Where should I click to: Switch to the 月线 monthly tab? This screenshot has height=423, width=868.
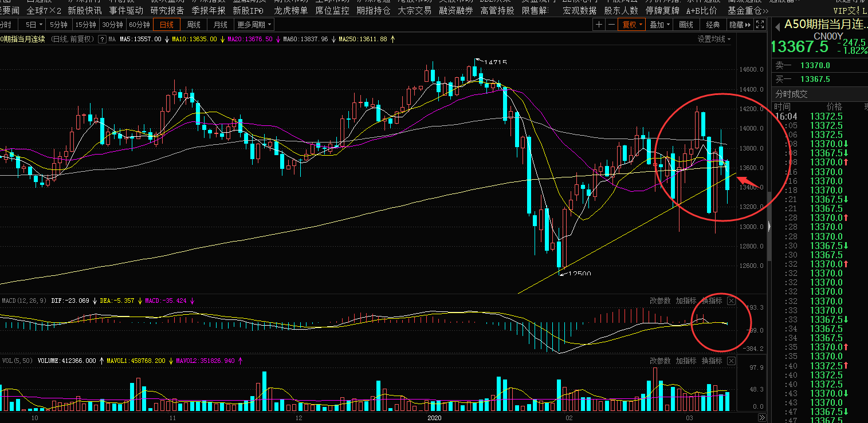tap(220, 25)
